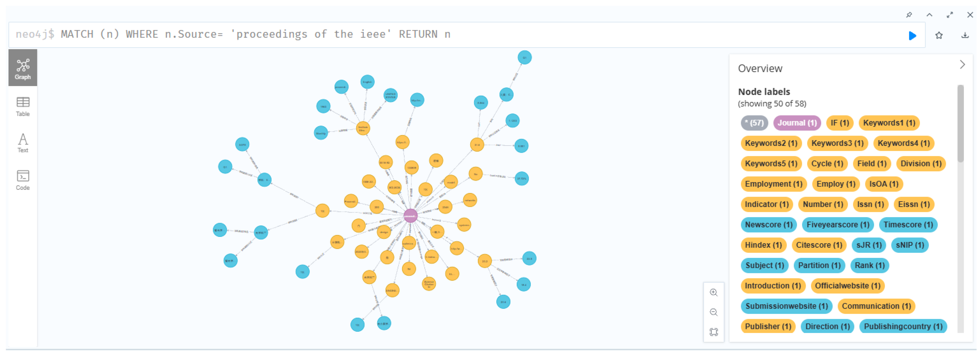Click the blue Newscore (1) label
This screenshot has width=980, height=354.
768,225
